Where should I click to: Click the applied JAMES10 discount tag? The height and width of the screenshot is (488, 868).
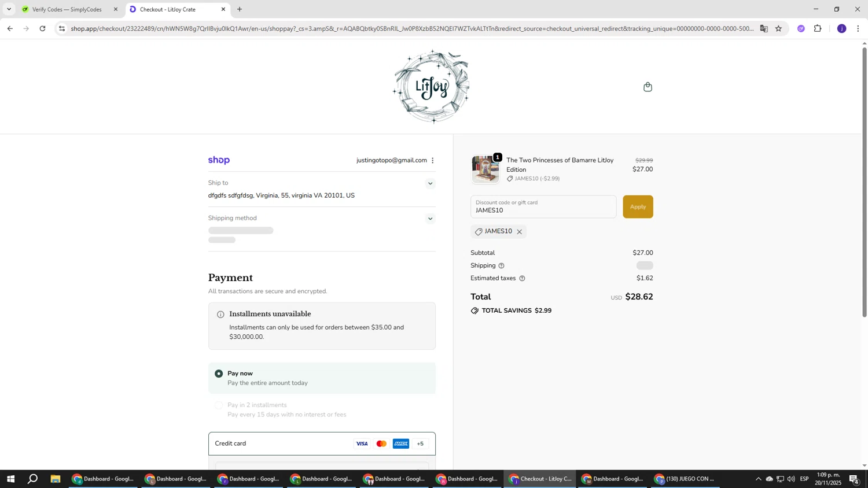click(x=498, y=232)
